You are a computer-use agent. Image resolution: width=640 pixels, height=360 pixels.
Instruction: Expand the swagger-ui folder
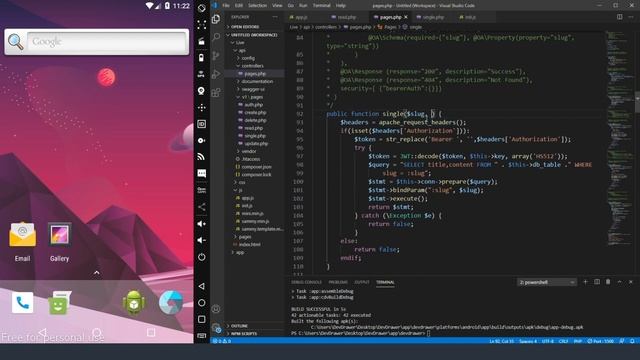point(253,89)
